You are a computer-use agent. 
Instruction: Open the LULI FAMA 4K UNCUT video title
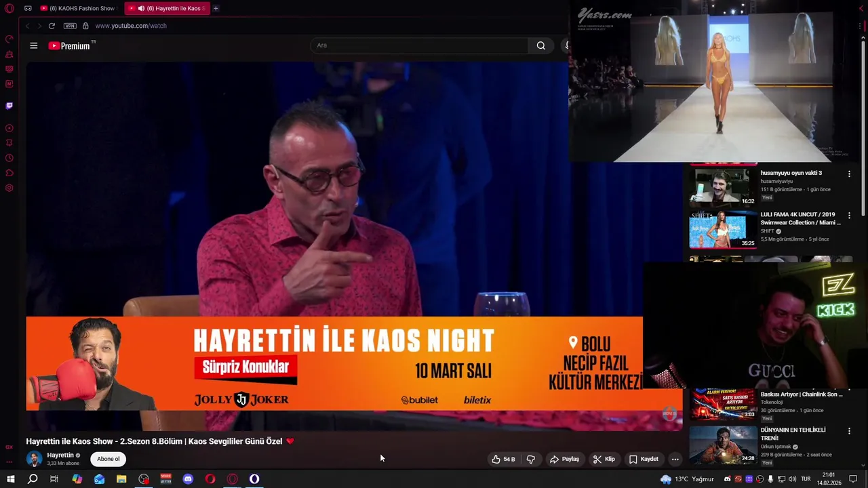801,218
